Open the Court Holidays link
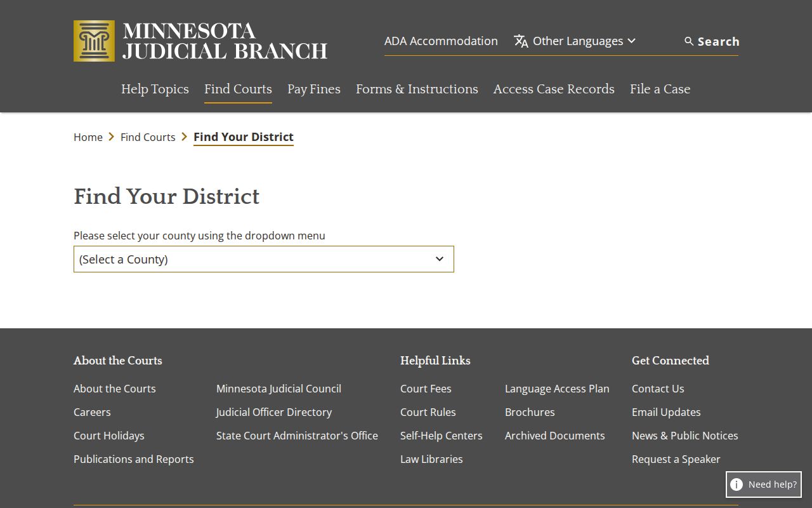This screenshot has height=508, width=812. click(109, 436)
